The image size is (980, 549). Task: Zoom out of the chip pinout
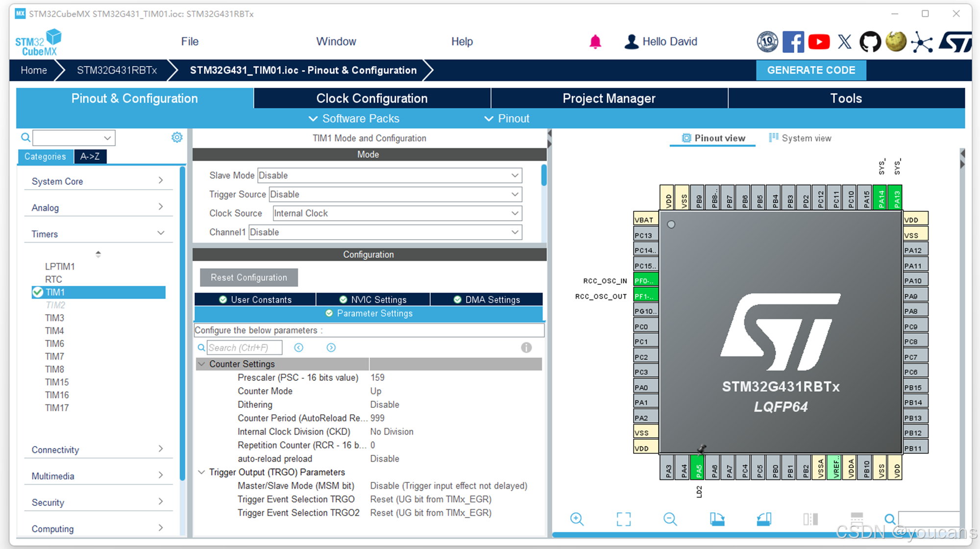pyautogui.click(x=670, y=519)
